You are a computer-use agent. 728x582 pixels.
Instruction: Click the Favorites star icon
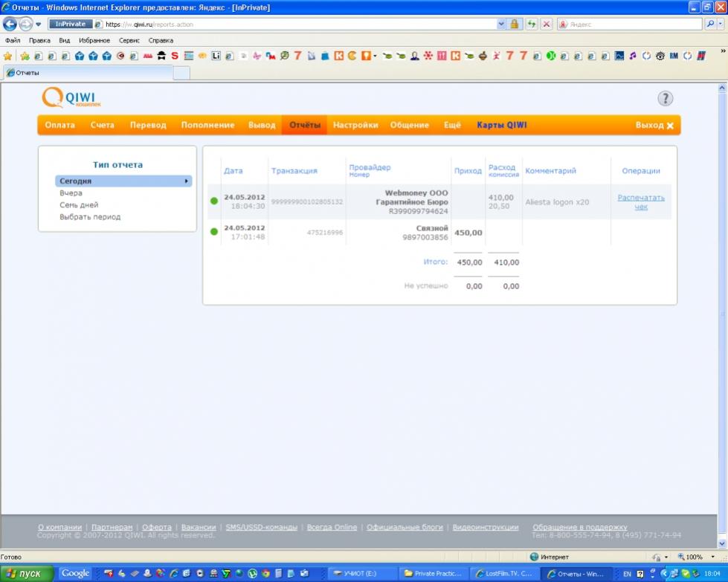(x=8, y=56)
